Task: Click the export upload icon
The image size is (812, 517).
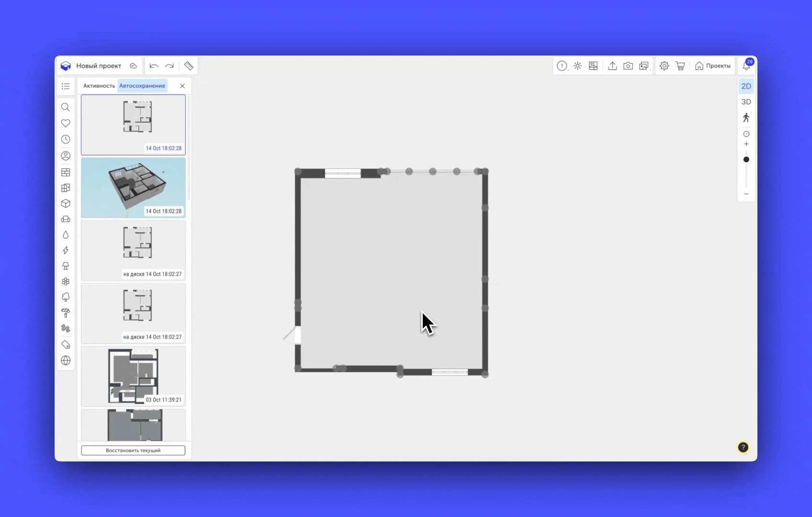Action: (x=612, y=66)
